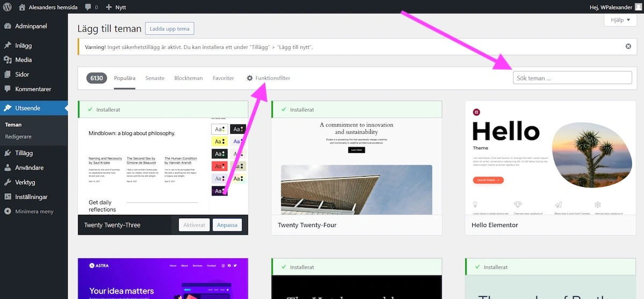Open Twenty Twenty-Four theme screenshot
This screenshot has height=299, width=644.
(x=356, y=166)
